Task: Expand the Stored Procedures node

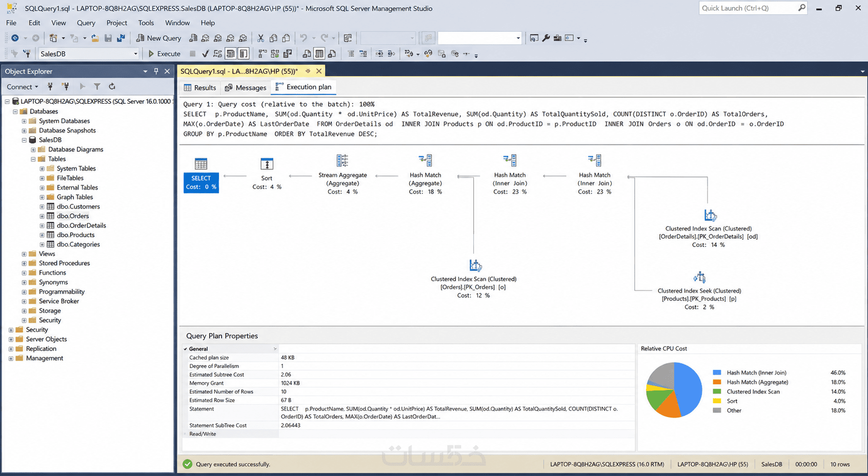Action: (24, 263)
